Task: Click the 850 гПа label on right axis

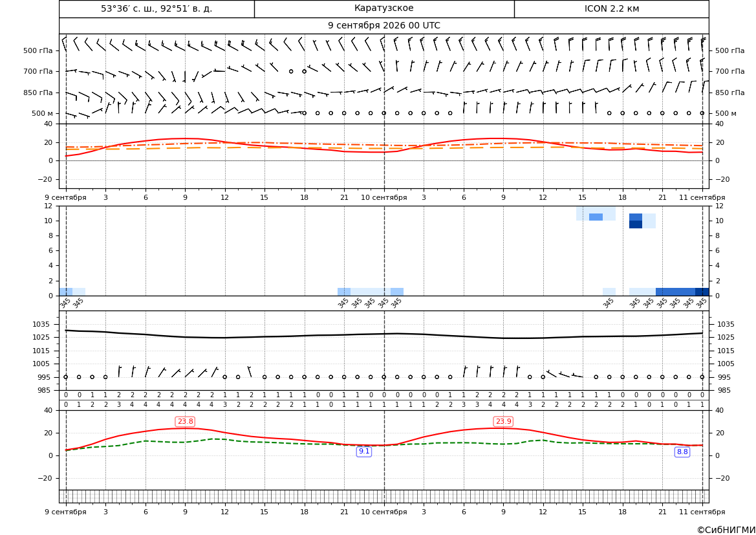Action: [730, 93]
